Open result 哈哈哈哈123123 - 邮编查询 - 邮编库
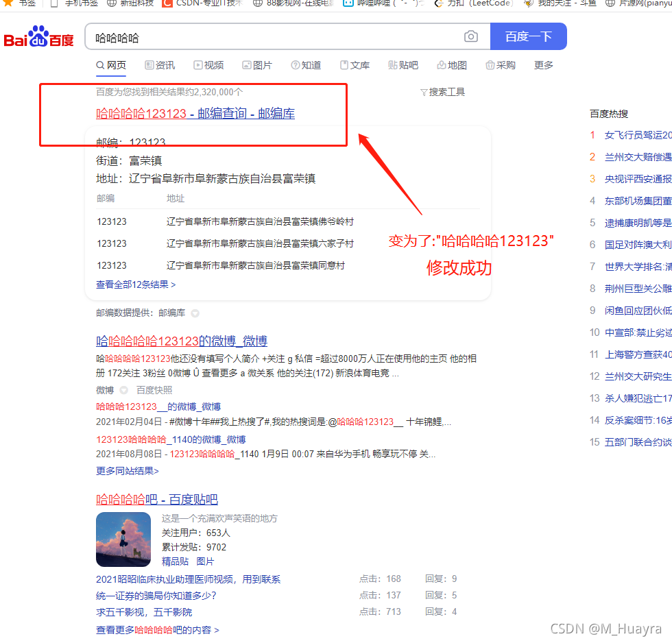Screen dimensions: 672x643 tap(195, 114)
